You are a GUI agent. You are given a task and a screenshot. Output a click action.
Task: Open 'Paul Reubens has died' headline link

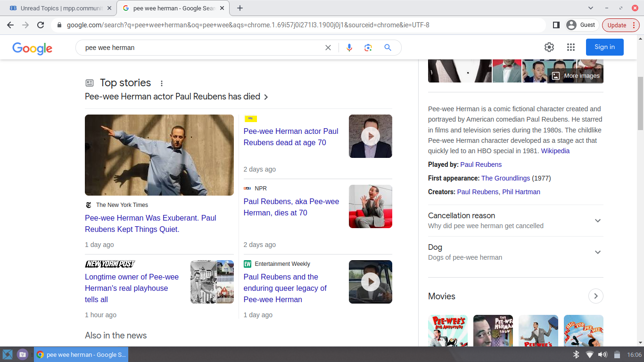(x=176, y=97)
